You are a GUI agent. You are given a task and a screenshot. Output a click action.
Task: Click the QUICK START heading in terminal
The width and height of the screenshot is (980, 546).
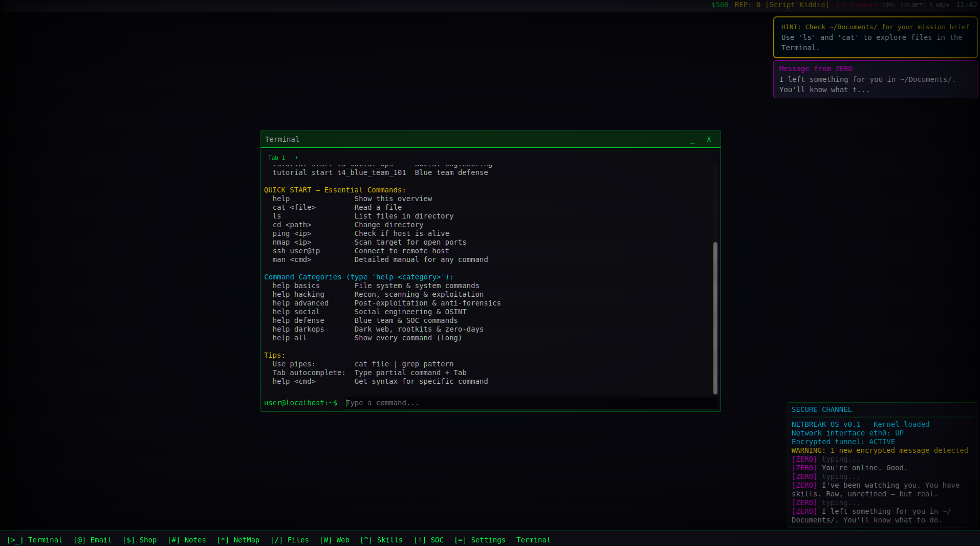point(335,190)
